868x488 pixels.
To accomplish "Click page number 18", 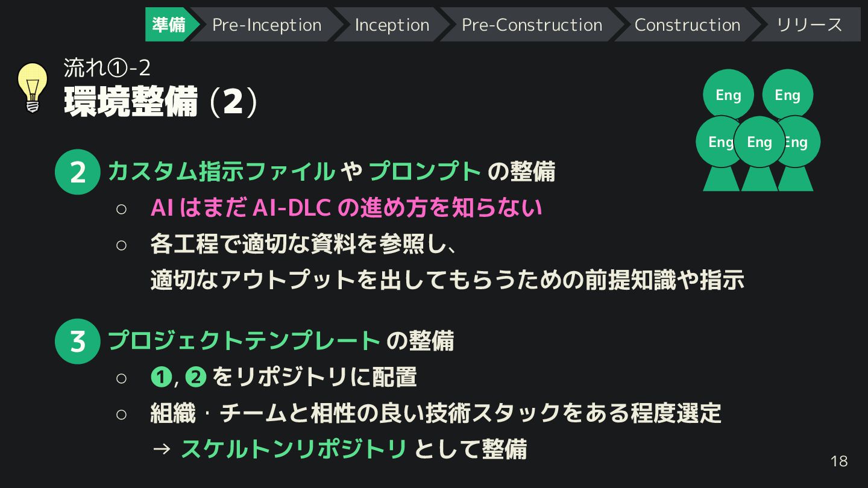I will point(839,461).
